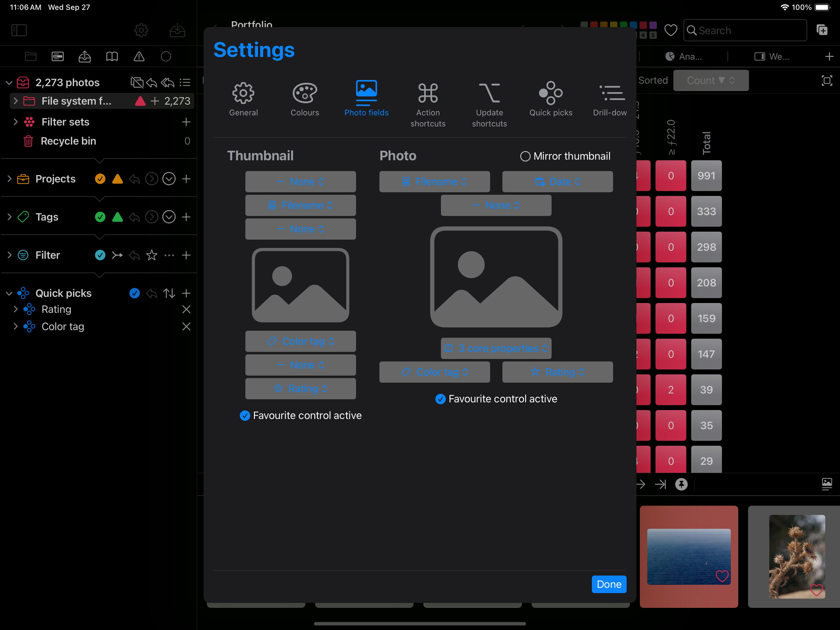This screenshot has height=630, width=840.
Task: Switch to the We... tab
Action: tap(772, 57)
